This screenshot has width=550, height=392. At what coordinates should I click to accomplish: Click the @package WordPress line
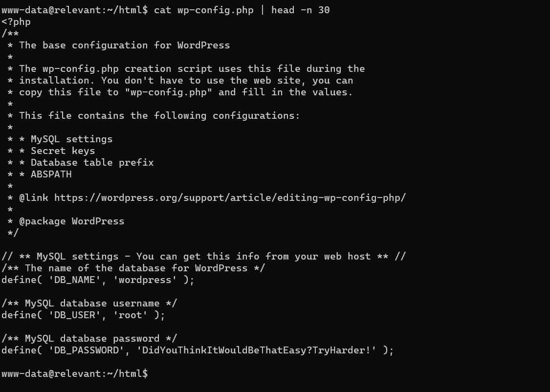[x=71, y=221]
